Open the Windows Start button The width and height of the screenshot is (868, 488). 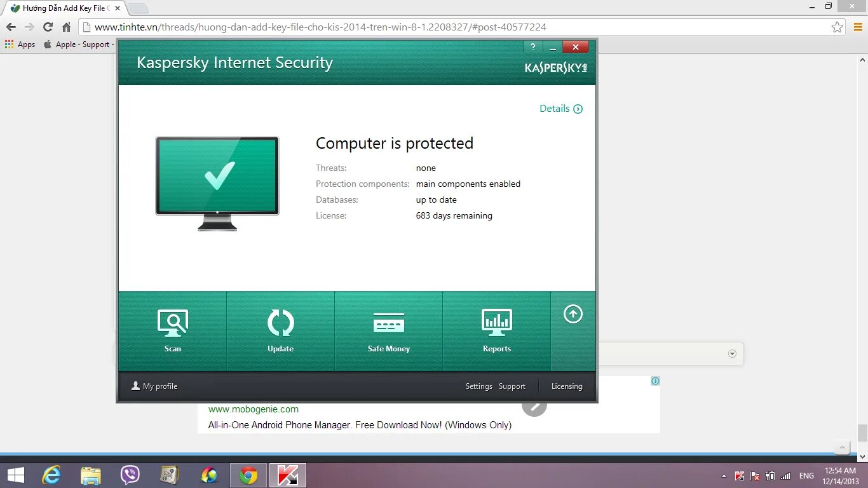point(16,475)
